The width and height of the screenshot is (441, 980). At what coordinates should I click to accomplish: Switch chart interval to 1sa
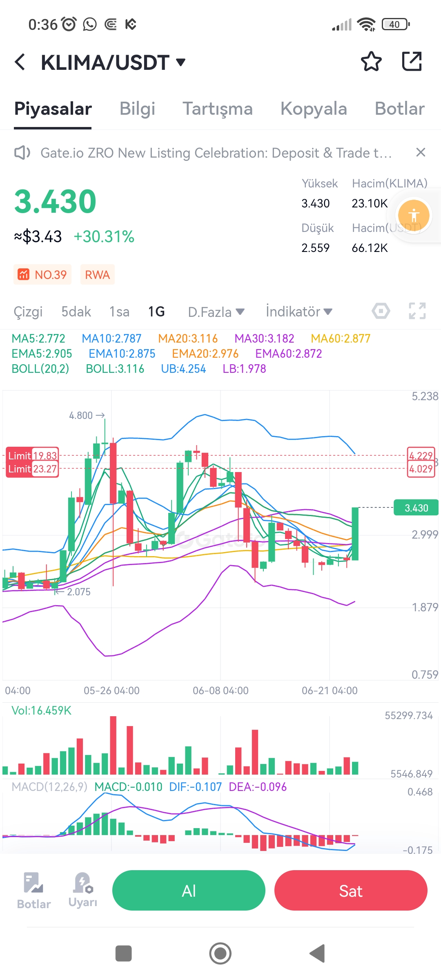tap(119, 312)
